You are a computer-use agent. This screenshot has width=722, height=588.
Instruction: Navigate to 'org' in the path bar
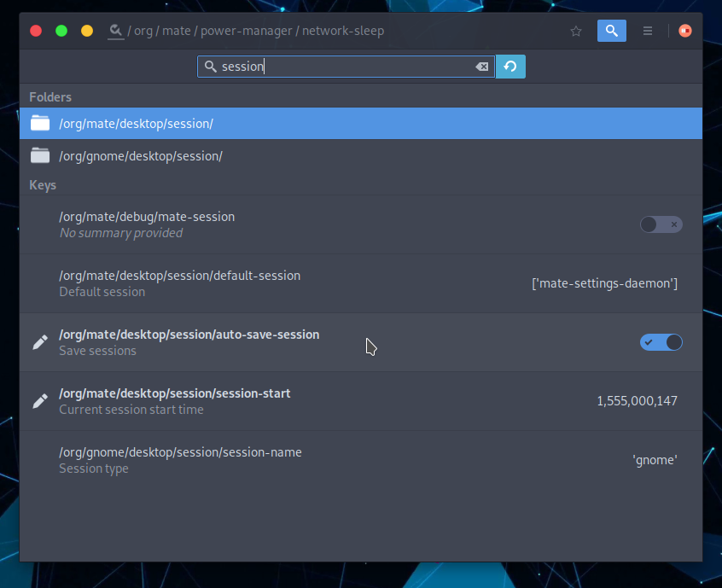[143, 31]
